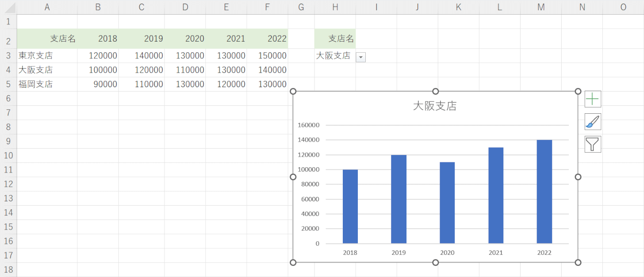Open the Chart Filters funnel button

593,144
